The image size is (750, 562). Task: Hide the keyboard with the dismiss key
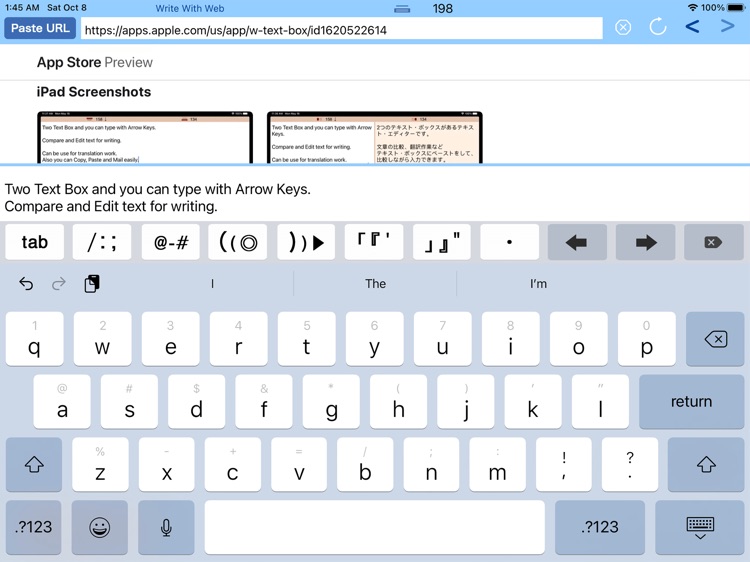tap(700, 527)
